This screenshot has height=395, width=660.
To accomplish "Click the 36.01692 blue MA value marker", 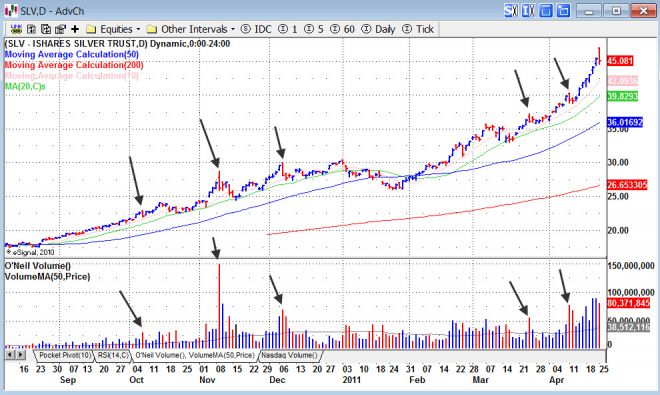I will [x=625, y=123].
